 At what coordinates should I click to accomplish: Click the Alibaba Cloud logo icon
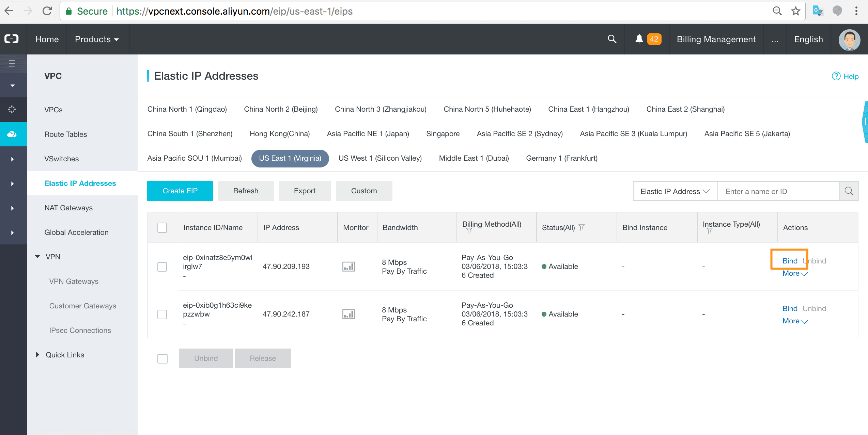pyautogui.click(x=12, y=39)
